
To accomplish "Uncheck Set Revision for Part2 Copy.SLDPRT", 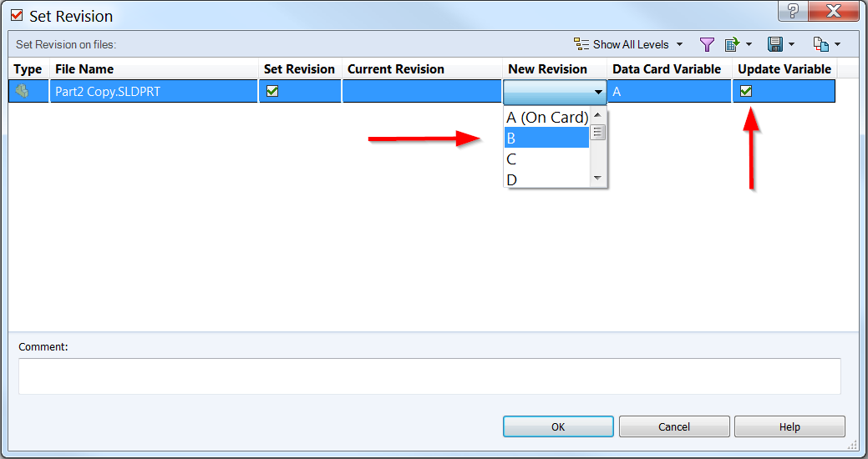I will pyautogui.click(x=272, y=91).
